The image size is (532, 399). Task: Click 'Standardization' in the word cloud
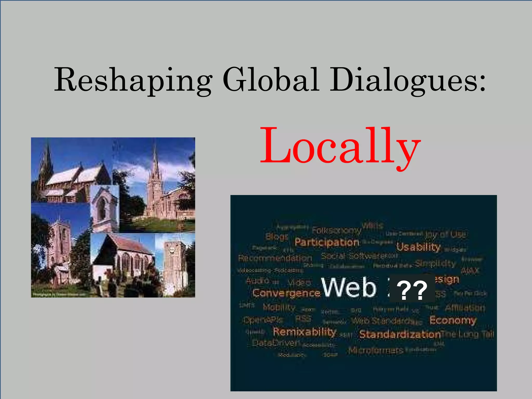tap(400, 334)
